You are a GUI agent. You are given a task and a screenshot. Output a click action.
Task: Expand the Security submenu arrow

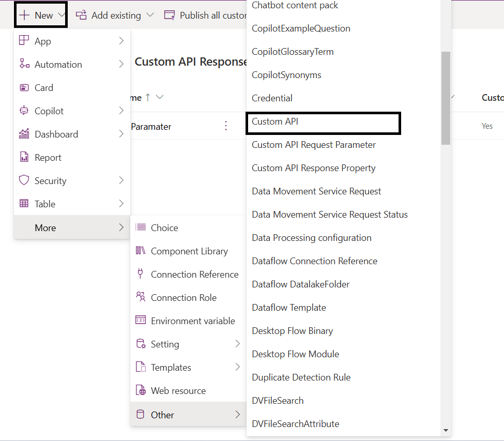point(121,180)
